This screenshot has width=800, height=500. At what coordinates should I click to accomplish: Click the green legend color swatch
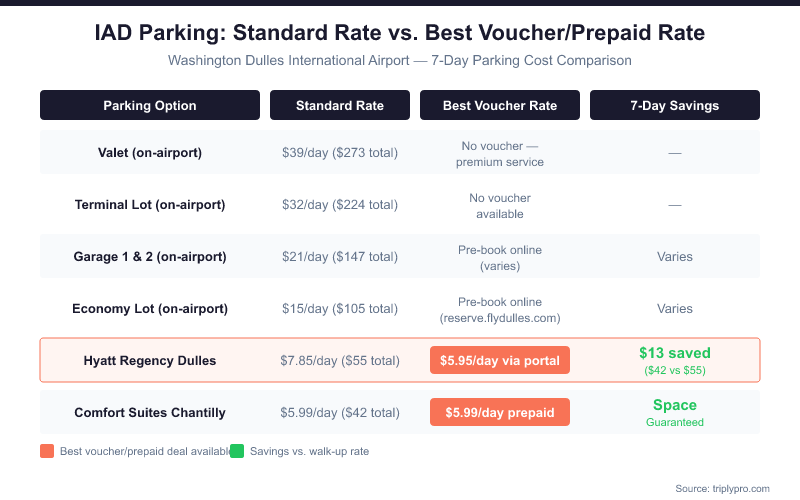click(237, 451)
